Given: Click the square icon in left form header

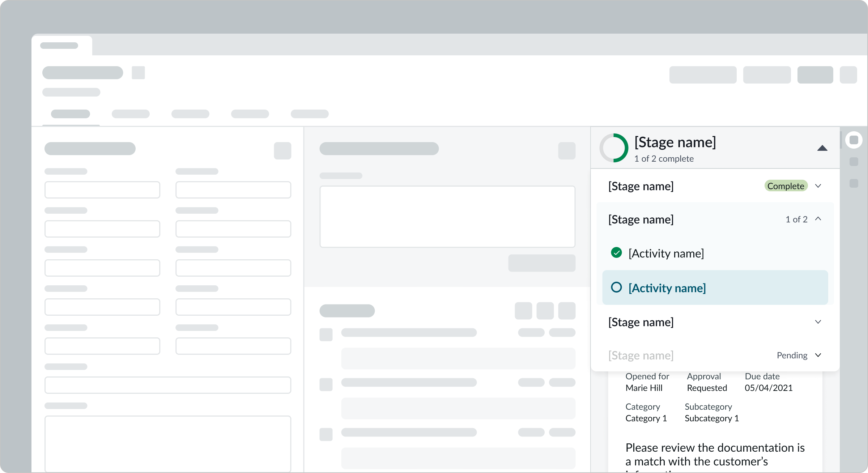Looking at the screenshot, I should 282,150.
